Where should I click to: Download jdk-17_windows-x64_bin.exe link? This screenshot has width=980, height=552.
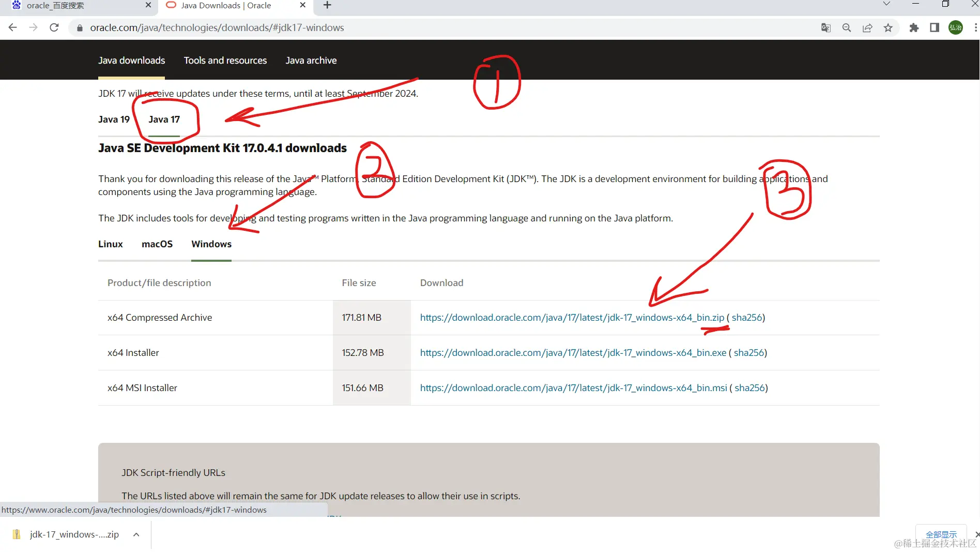[573, 353]
